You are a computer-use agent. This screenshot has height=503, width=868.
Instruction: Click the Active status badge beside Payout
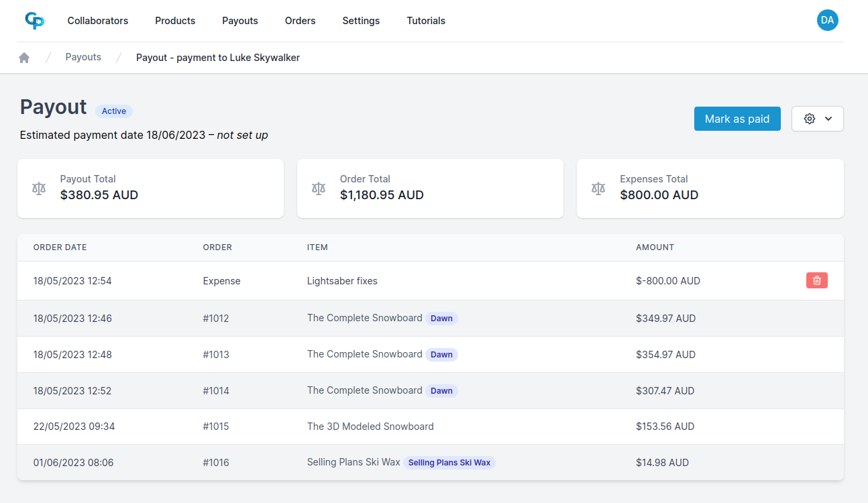(113, 111)
